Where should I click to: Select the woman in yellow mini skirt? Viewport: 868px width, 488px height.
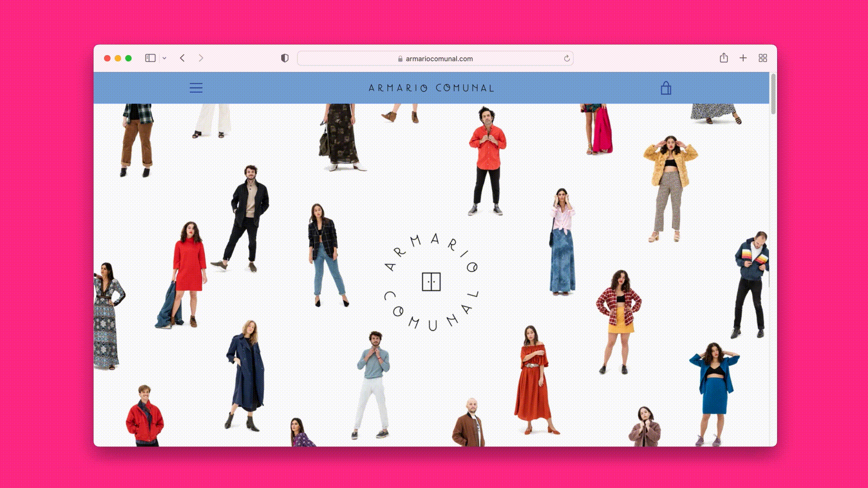(618, 322)
